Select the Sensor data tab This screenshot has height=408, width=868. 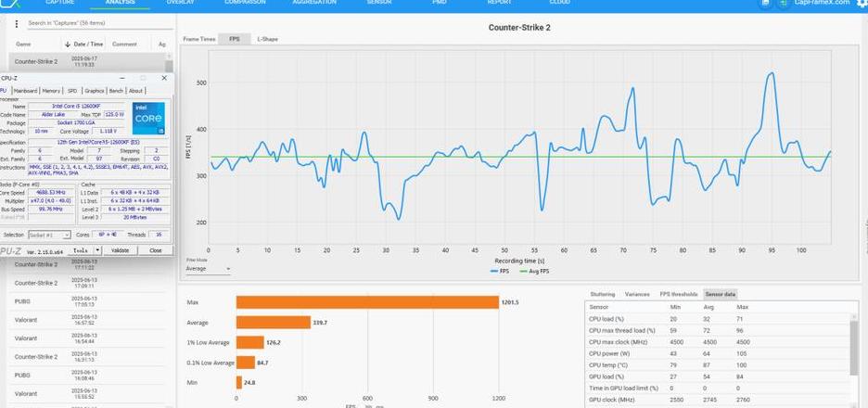pyautogui.click(x=721, y=295)
